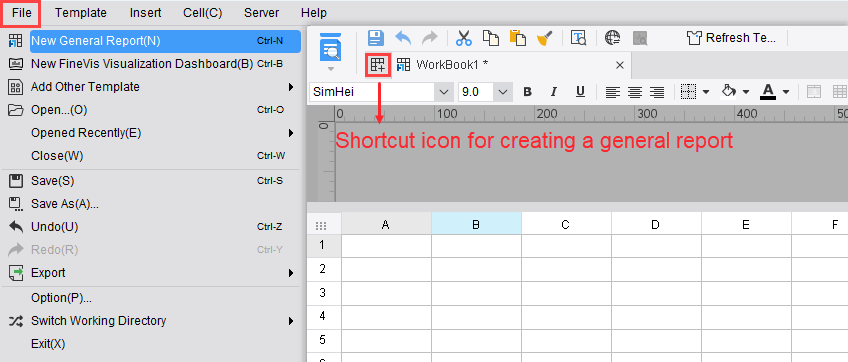
Task: Click the template search icon with T
Action: coord(579,38)
